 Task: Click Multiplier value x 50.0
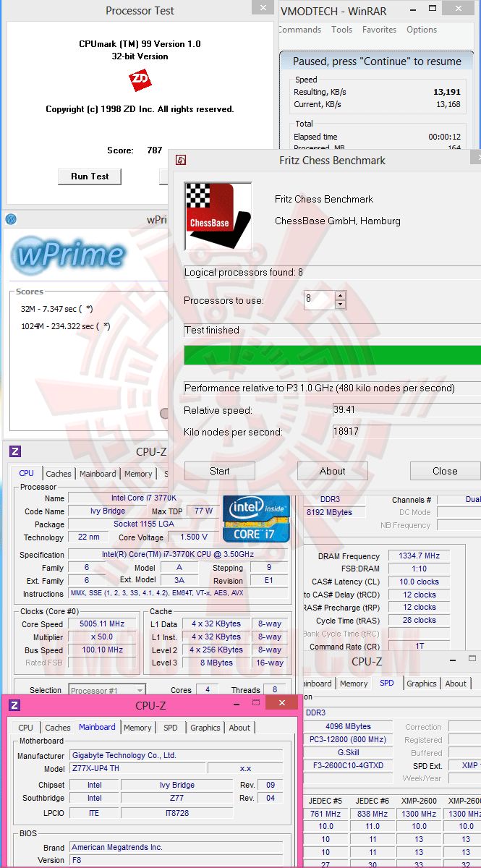[x=103, y=637]
